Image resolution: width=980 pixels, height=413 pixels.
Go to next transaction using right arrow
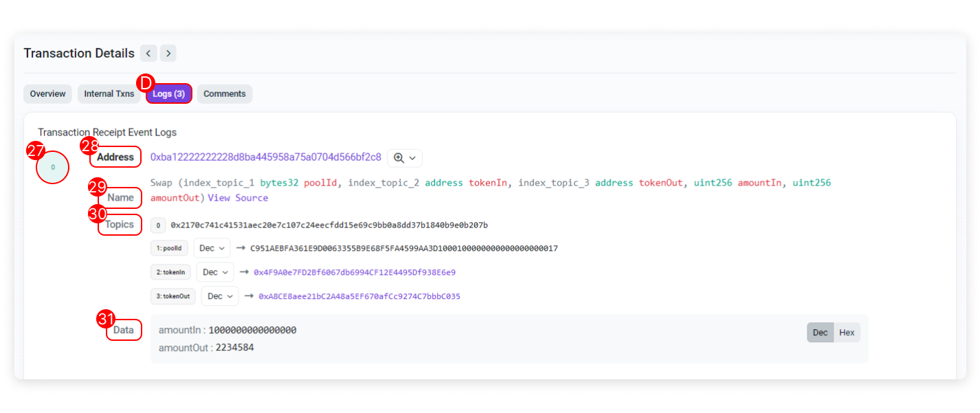pos(168,53)
